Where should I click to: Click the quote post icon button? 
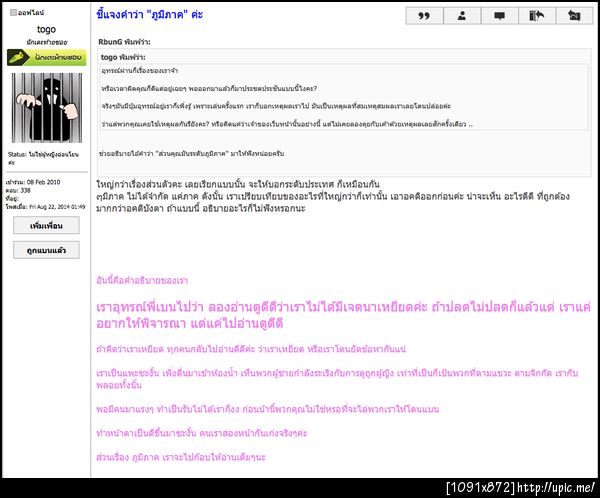424,16
